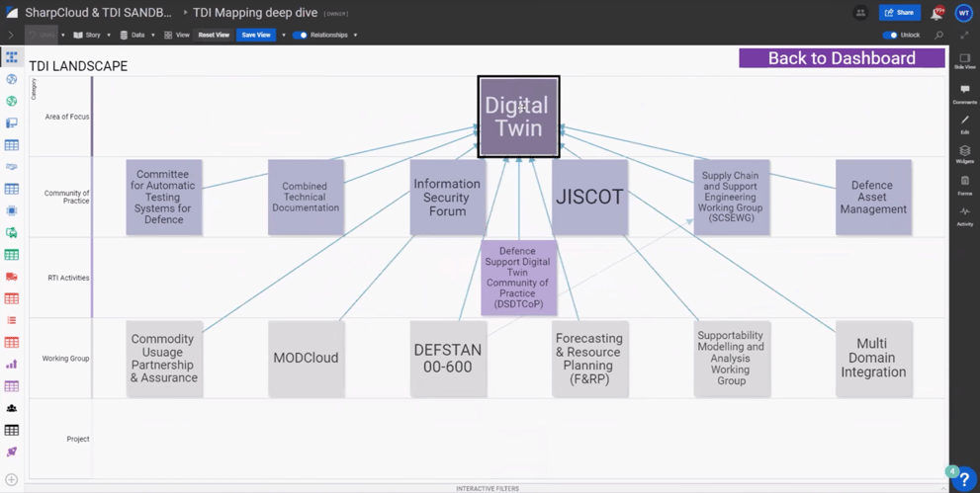Viewport: 980px width, 493px height.
Task: Click the Save View button
Action: click(x=256, y=36)
